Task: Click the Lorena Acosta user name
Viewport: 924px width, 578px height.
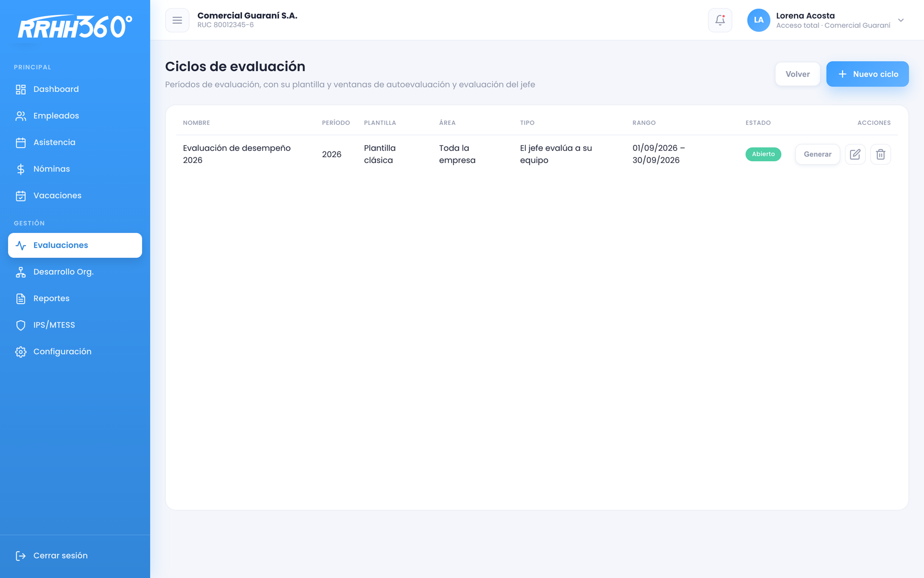Action: (806, 16)
